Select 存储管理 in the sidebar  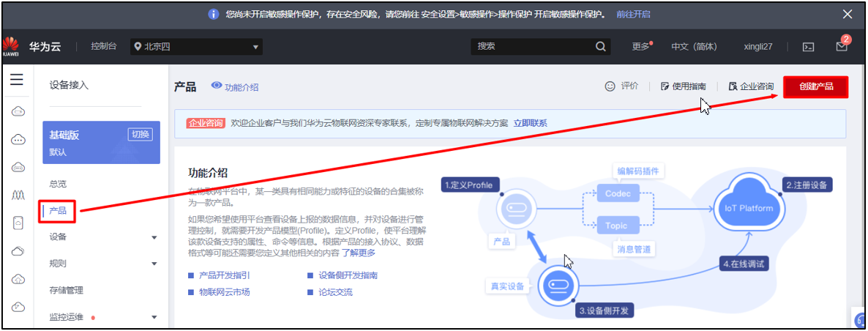(x=67, y=290)
